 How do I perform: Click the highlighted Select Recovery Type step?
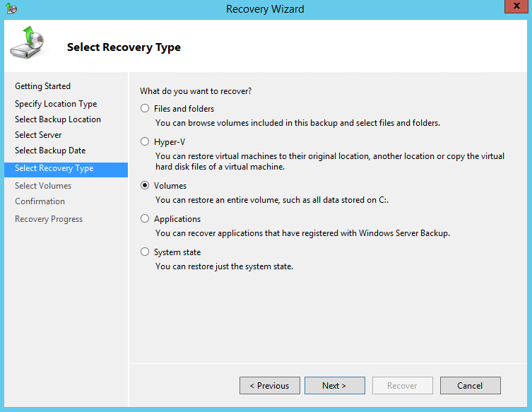tap(54, 169)
